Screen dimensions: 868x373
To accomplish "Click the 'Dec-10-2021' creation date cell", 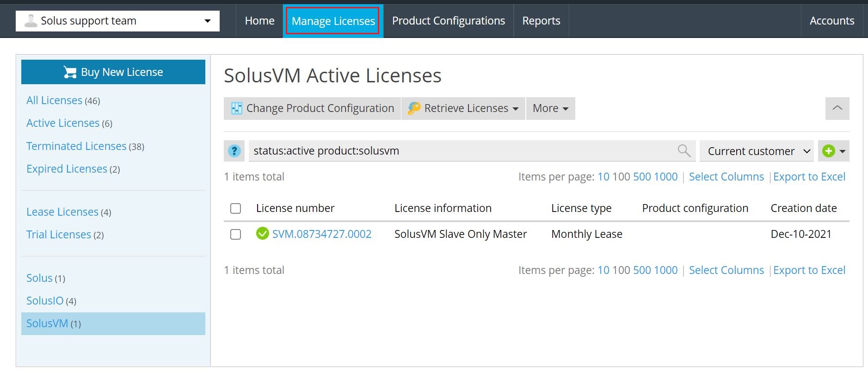I will (x=801, y=234).
